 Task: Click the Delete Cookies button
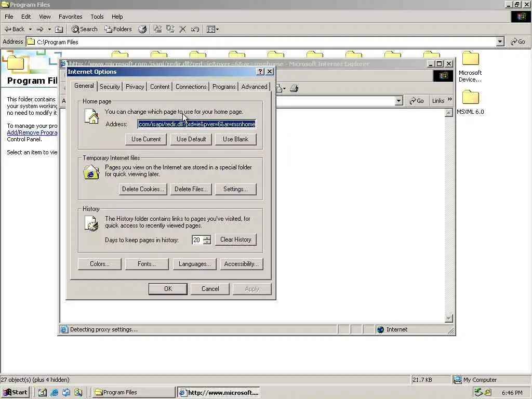[x=143, y=189]
